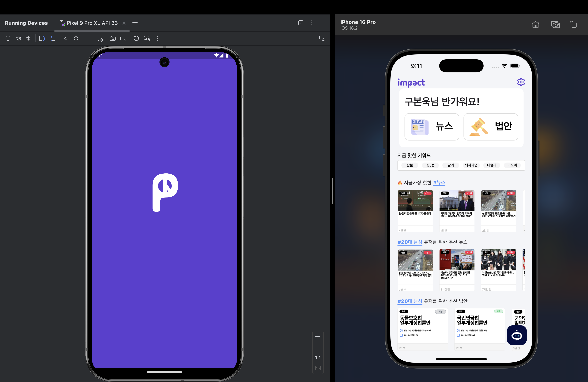
Task: Click the volume up icon
Action: pyautogui.click(x=18, y=39)
